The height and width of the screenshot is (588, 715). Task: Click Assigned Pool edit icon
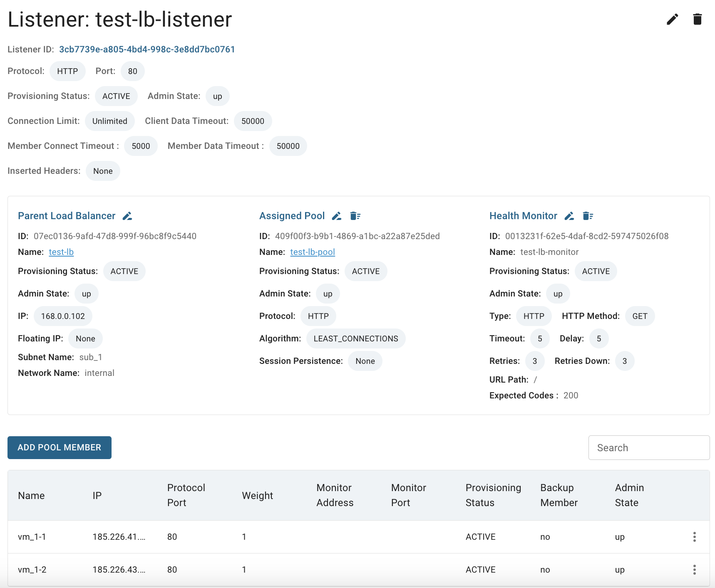[337, 216]
